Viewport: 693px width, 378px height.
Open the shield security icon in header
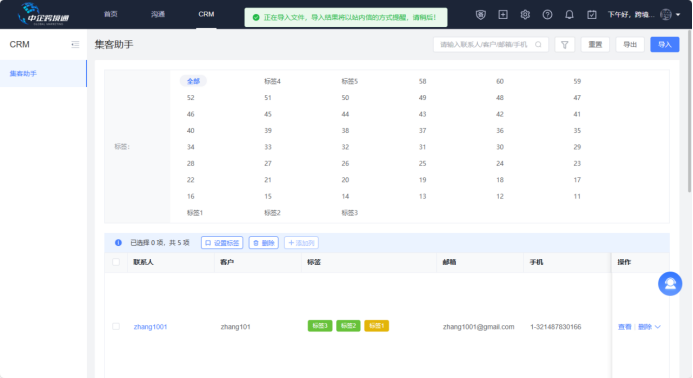480,15
